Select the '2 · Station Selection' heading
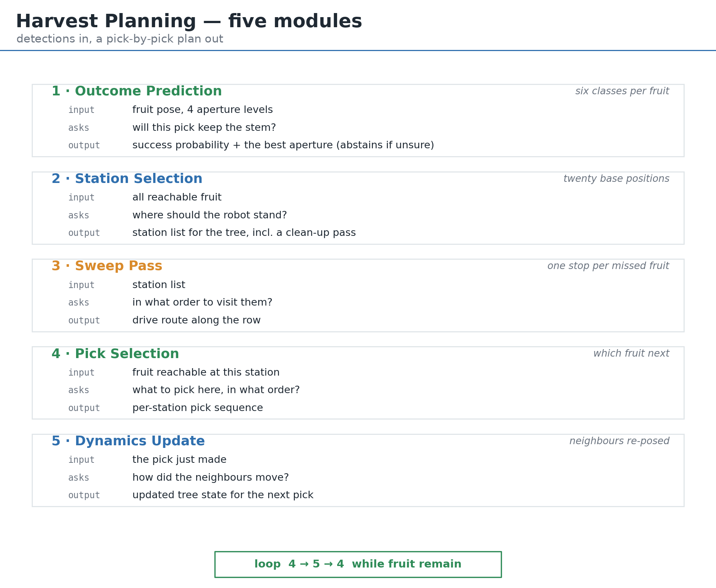The image size is (716, 588). (x=127, y=179)
